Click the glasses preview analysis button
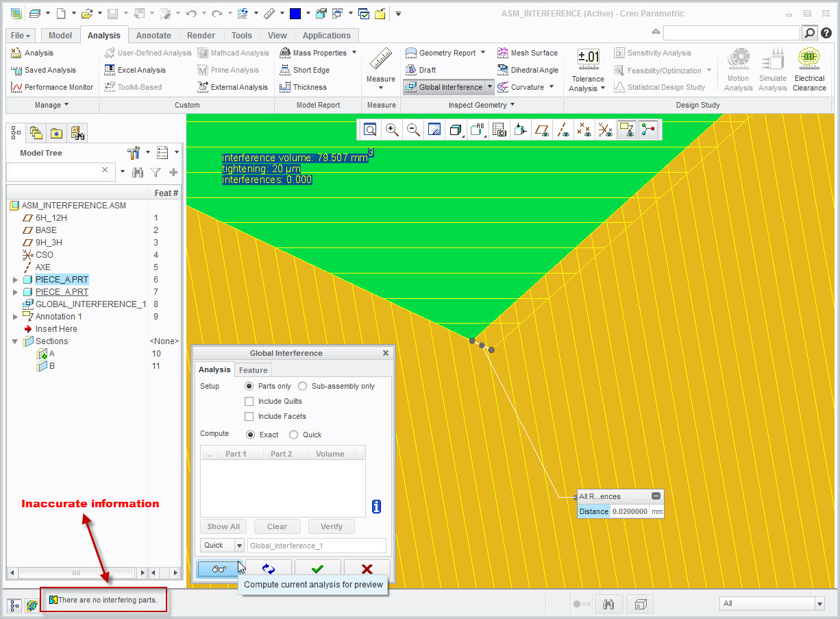Image resolution: width=840 pixels, height=619 pixels. pyautogui.click(x=219, y=569)
